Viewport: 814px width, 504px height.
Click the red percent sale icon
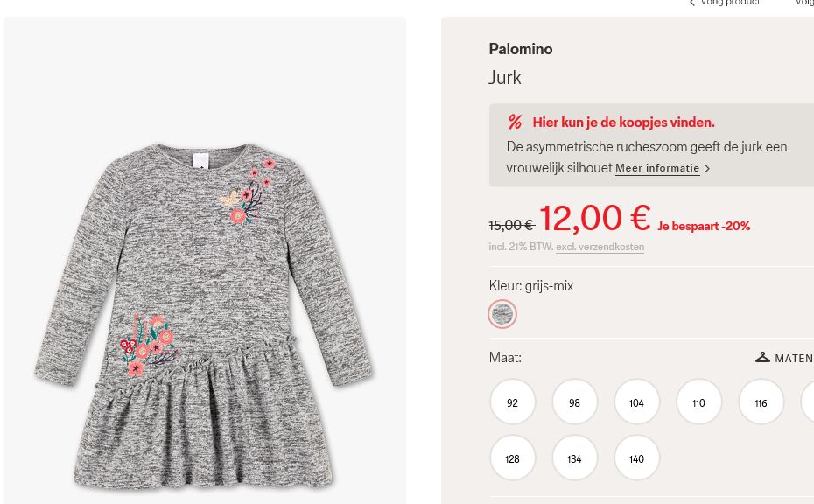tap(515, 122)
